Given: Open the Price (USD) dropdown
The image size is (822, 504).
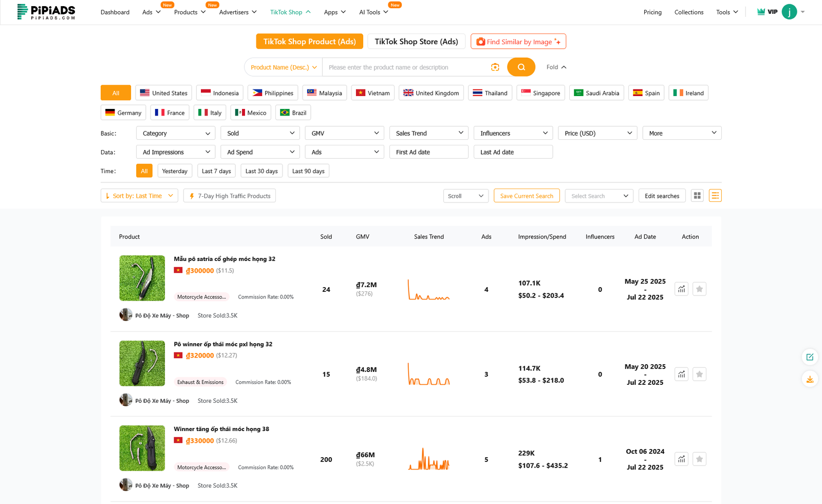Looking at the screenshot, I should 597,133.
